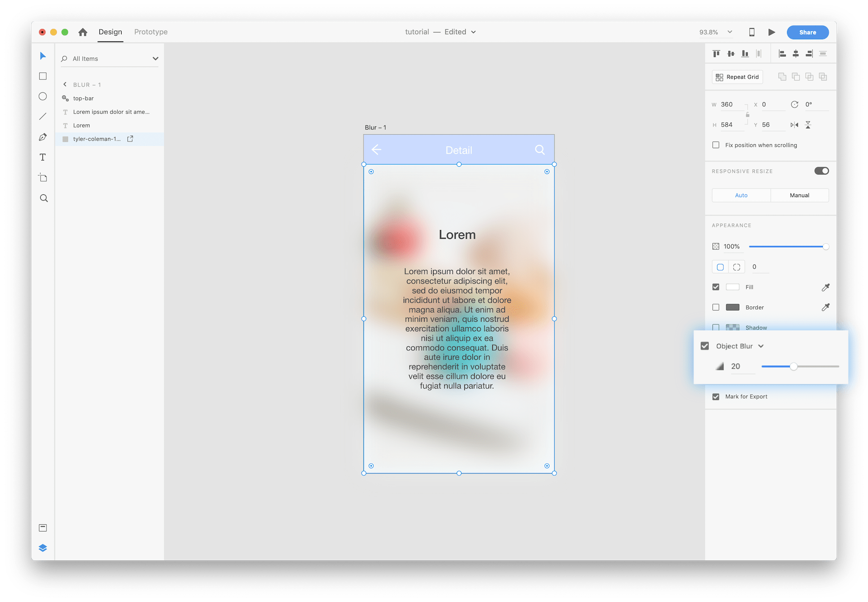This screenshot has height=602, width=868.
Task: Select the Artboard tool
Action: pos(43,178)
